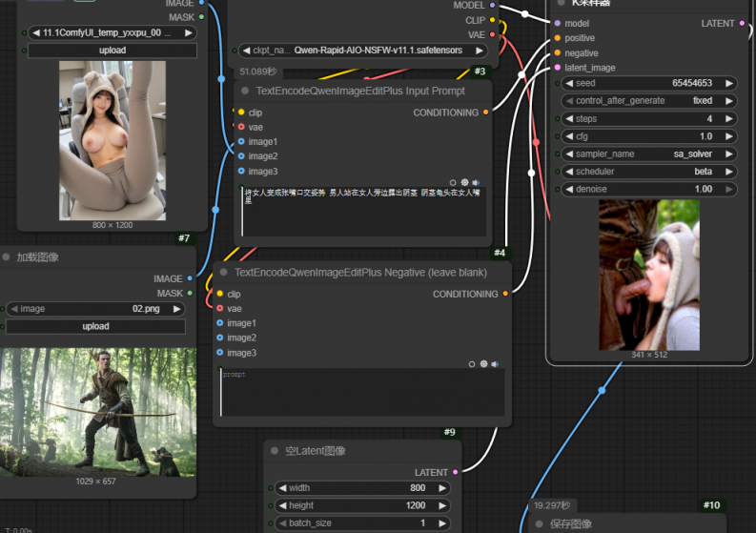Click speaker icon in Negative prompt node

click(495, 364)
